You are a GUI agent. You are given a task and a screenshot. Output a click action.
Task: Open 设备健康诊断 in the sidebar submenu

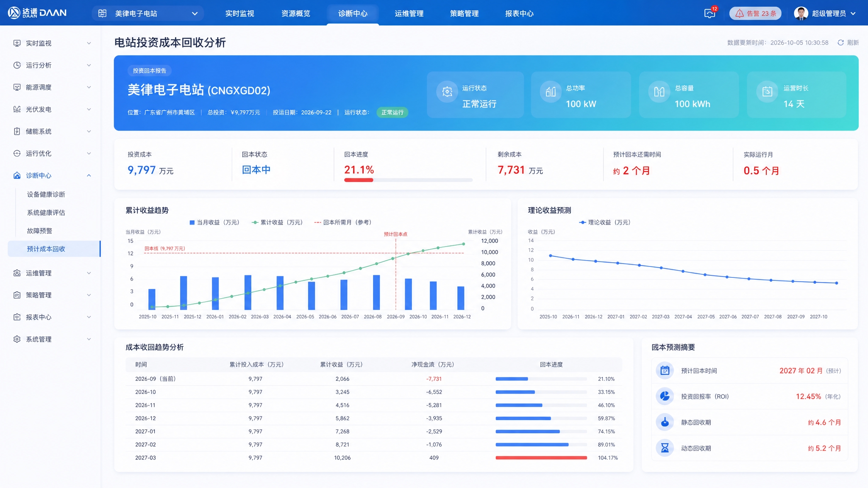point(46,194)
